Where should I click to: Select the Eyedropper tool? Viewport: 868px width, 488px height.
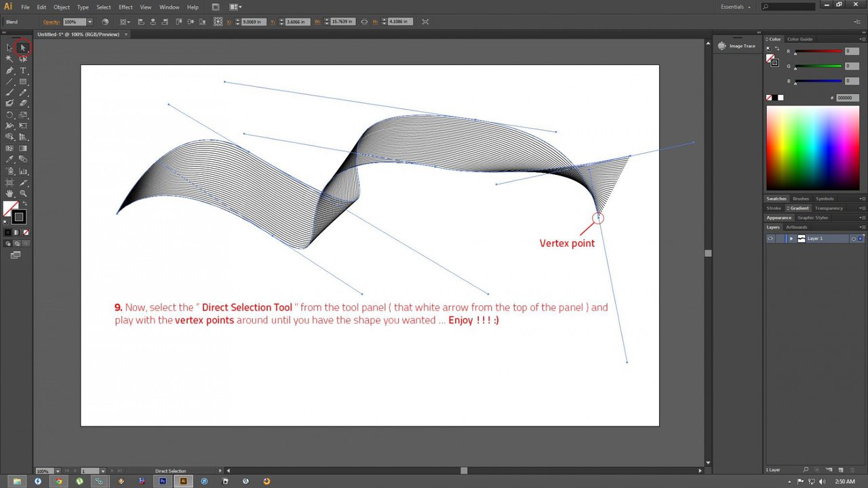click(x=9, y=159)
